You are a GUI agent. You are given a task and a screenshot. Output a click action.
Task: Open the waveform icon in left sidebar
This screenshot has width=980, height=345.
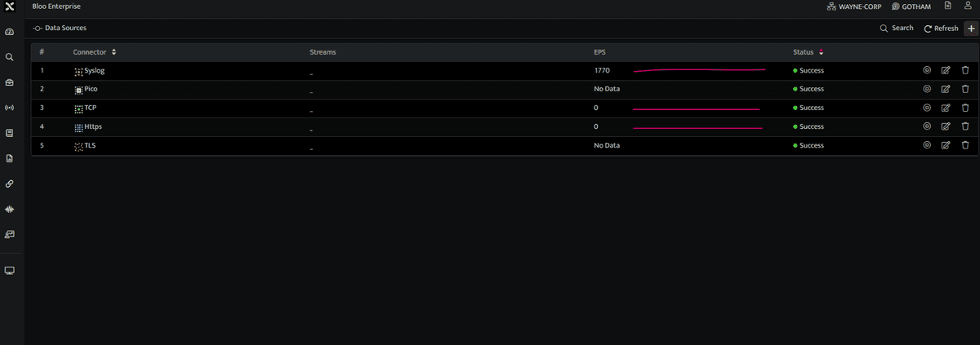pyautogui.click(x=10, y=209)
